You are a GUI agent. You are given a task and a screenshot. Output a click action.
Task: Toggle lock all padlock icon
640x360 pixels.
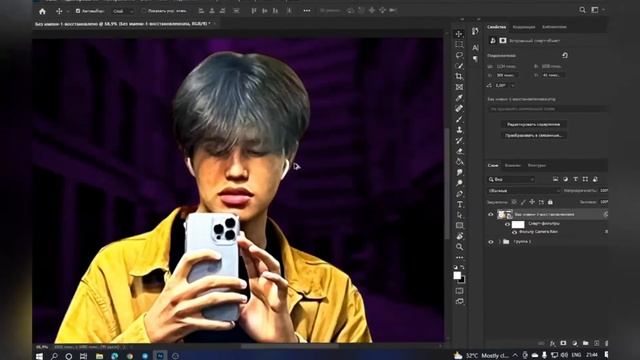tap(550, 202)
